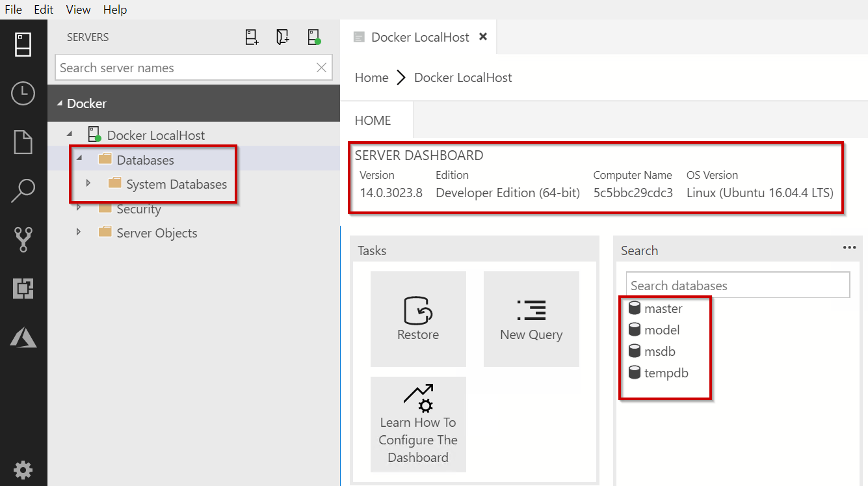868x486 pixels.
Task: Open the Azure icon in sidebar
Action: (23, 337)
